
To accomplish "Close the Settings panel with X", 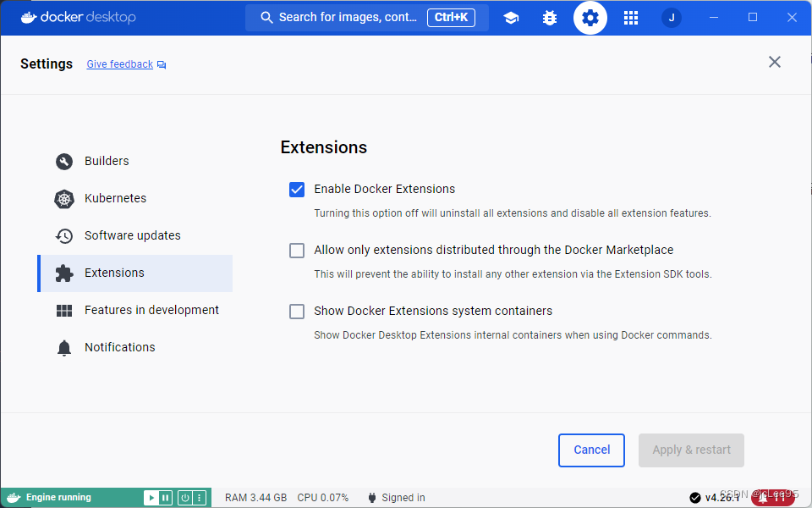I will (775, 62).
